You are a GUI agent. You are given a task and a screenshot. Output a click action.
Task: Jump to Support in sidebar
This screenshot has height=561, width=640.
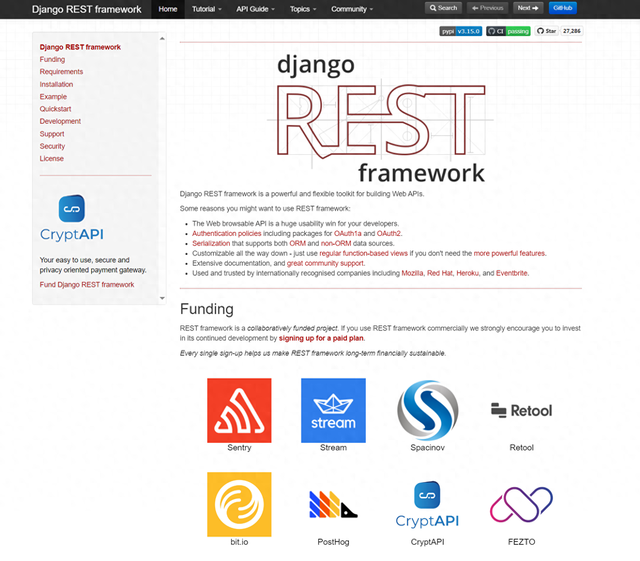[x=52, y=134]
